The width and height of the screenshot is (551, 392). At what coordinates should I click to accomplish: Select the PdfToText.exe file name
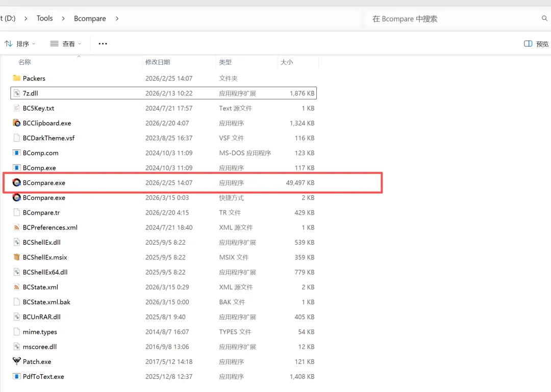click(43, 377)
